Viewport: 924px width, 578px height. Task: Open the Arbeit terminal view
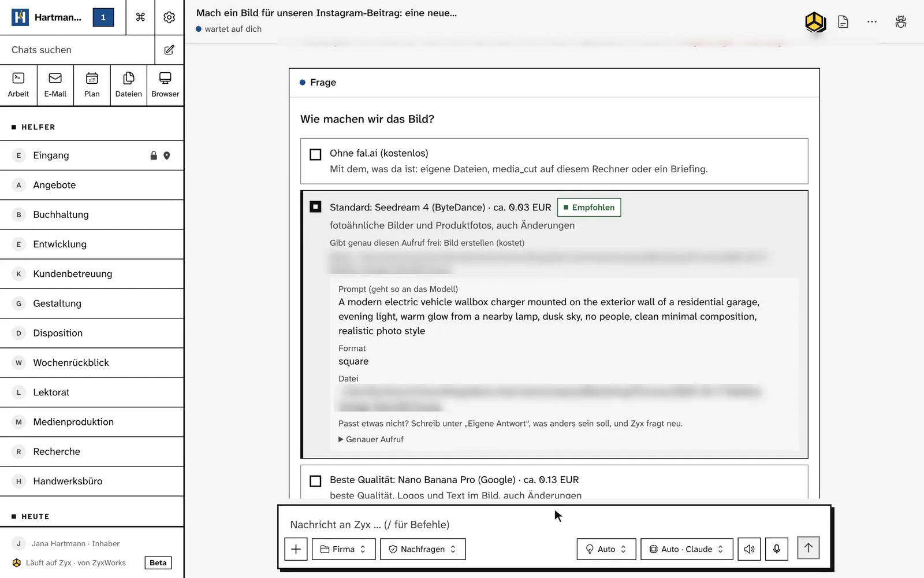[x=18, y=85]
